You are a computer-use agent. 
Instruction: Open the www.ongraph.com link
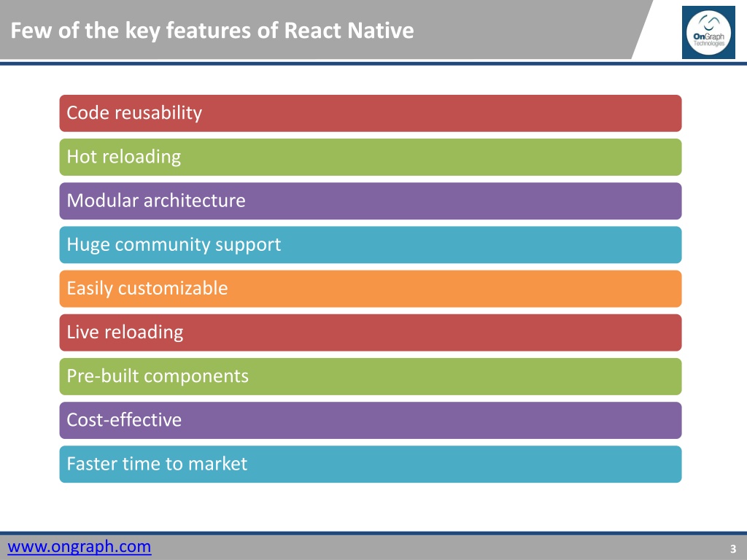click(79, 546)
